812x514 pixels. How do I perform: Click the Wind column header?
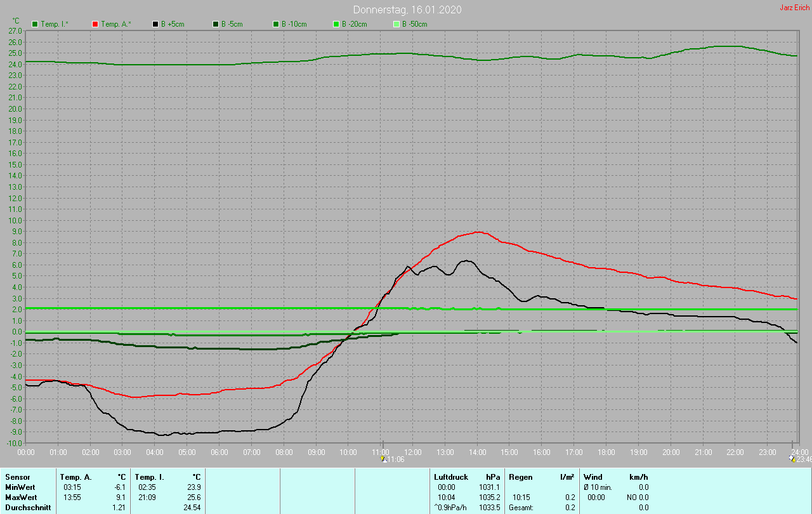coord(593,477)
